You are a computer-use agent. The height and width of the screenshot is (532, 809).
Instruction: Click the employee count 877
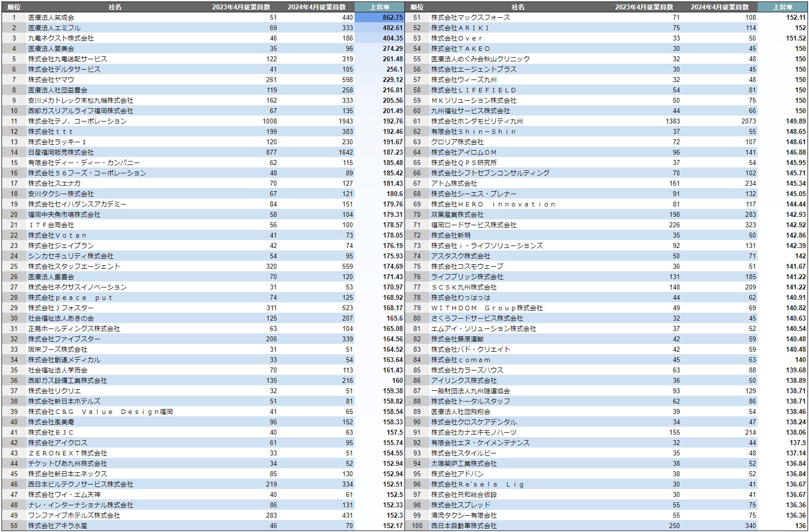coord(271,152)
